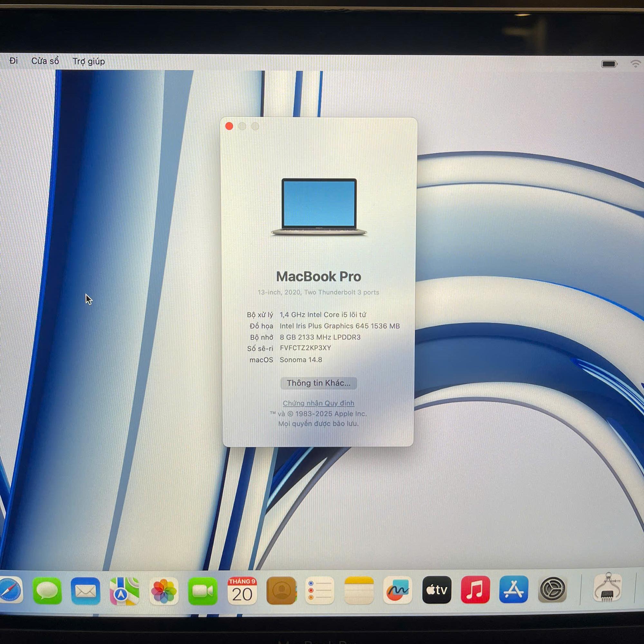Viewport: 644px width, 644px height.
Task: Click 13-inch, 2020 model subtitle
Action: coord(318,292)
